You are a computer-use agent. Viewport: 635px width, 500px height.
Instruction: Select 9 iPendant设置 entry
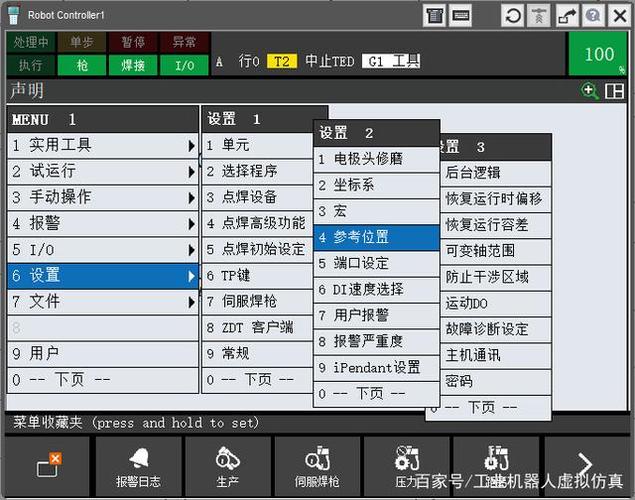point(377,368)
